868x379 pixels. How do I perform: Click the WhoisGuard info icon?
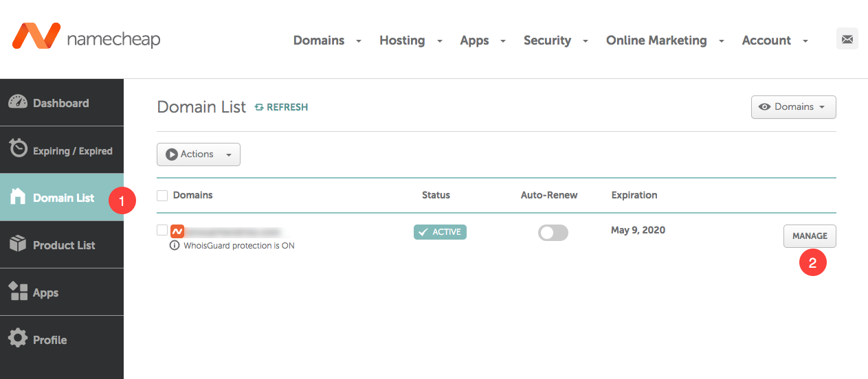pyautogui.click(x=175, y=245)
